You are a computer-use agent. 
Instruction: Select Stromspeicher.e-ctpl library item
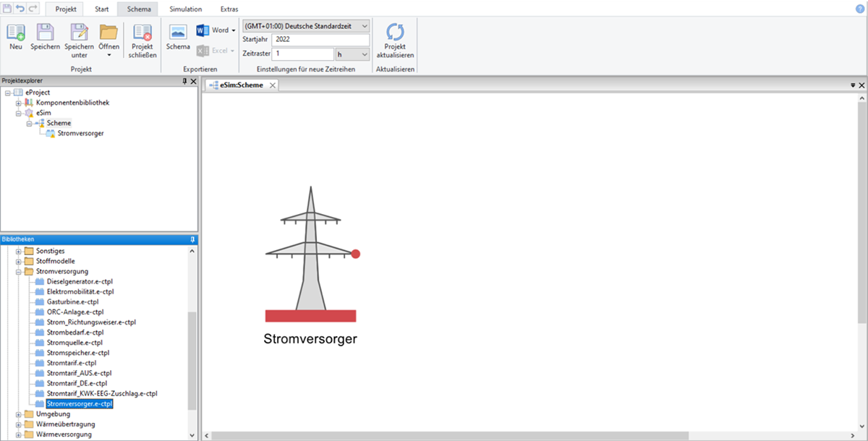[77, 352]
